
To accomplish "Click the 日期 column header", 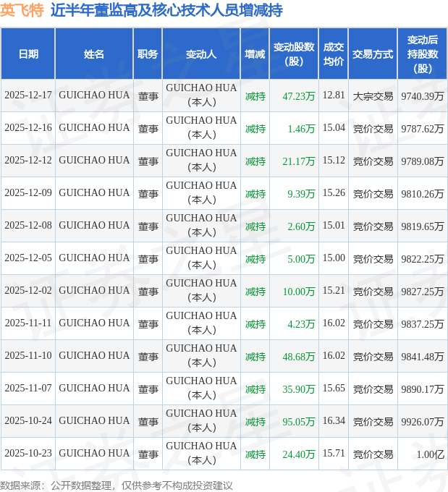I will pyautogui.click(x=28, y=54).
